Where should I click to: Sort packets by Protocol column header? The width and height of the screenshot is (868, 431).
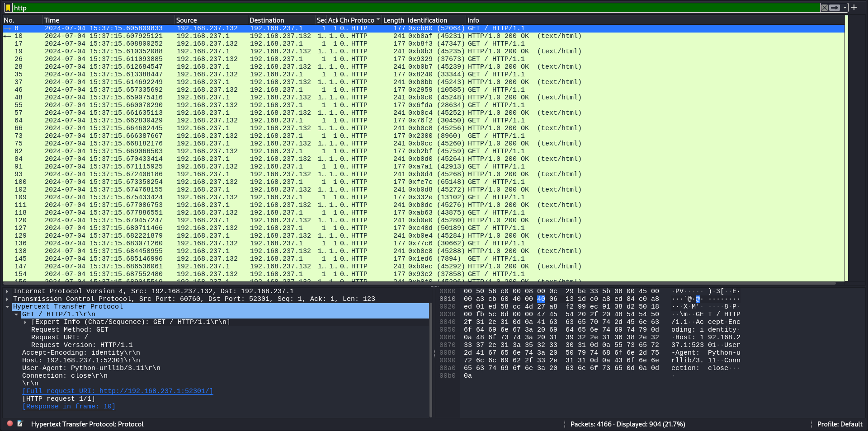(x=363, y=20)
